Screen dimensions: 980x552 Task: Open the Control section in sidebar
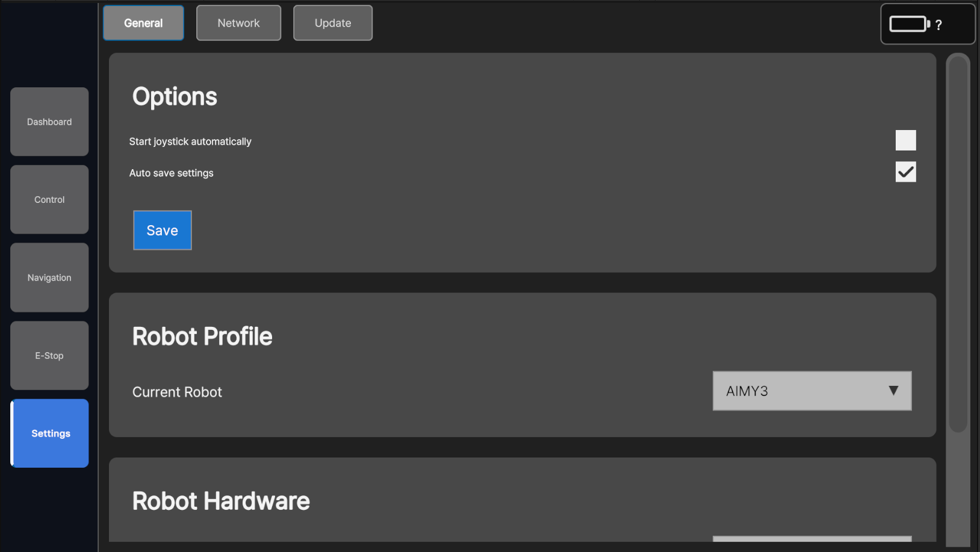[49, 199]
